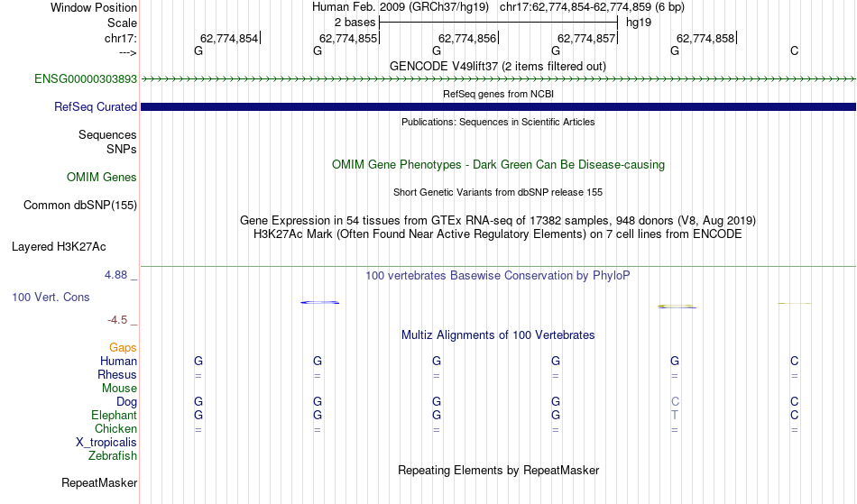The image size is (857, 504).
Task: Click the 4.88 PhyloP upper scale value
Action: (x=115, y=275)
